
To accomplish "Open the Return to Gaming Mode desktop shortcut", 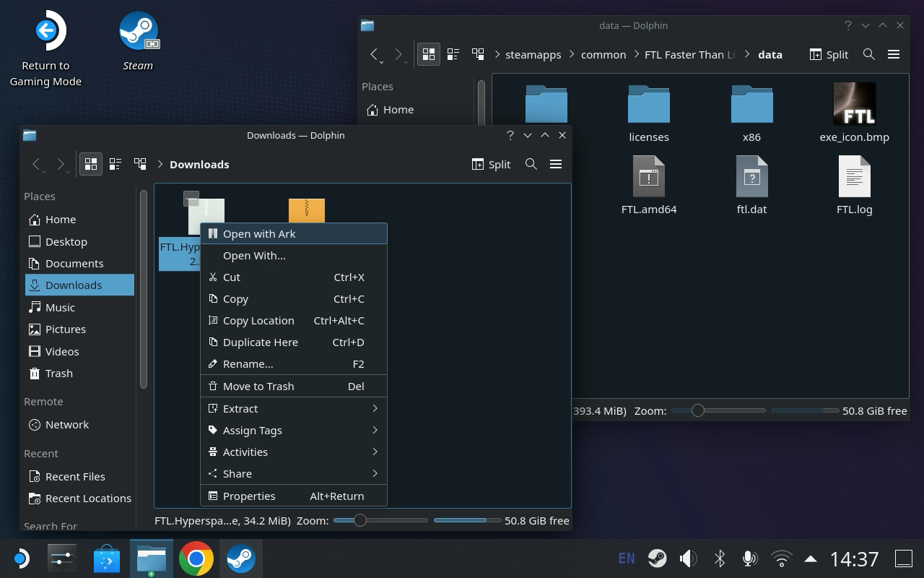I will [45, 49].
